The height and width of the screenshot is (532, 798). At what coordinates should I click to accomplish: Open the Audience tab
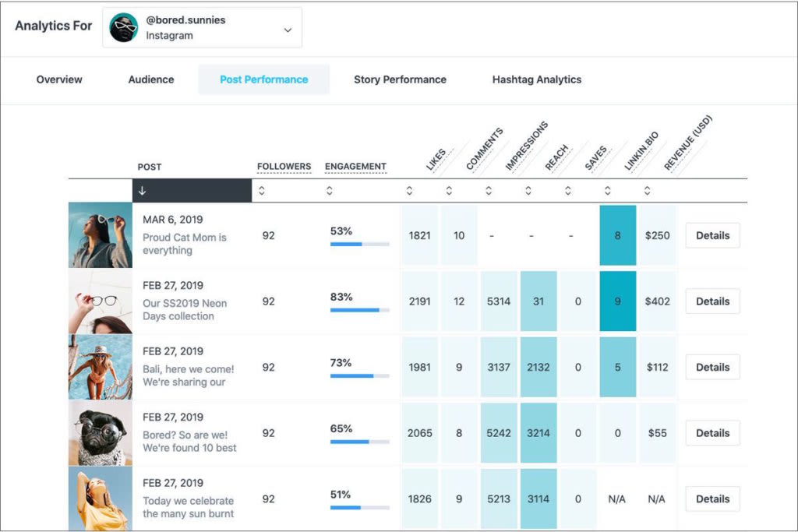(151, 79)
